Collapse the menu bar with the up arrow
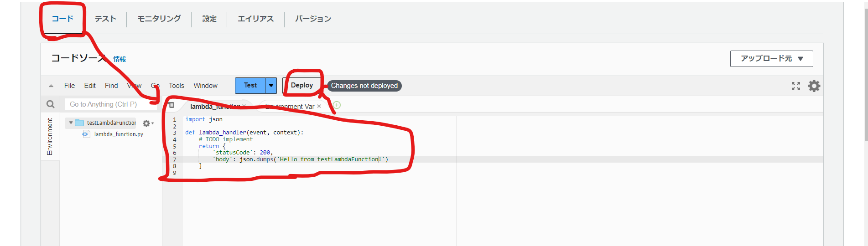868x246 pixels. point(51,86)
